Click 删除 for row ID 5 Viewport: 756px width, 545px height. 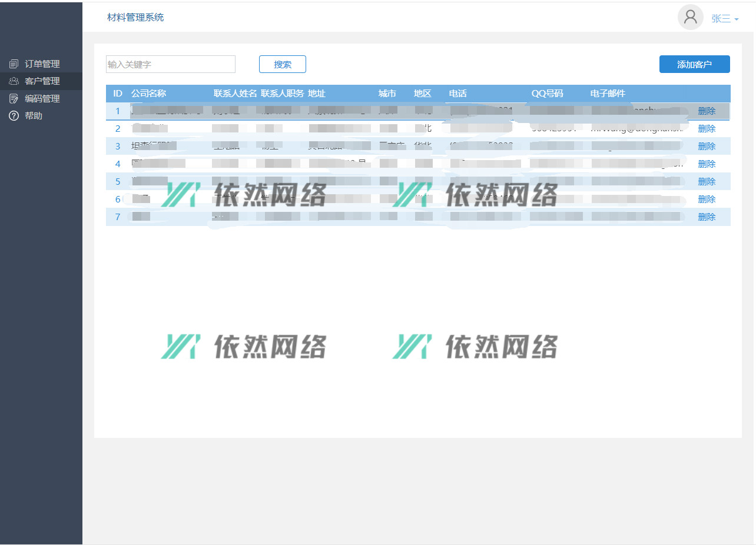[707, 182]
